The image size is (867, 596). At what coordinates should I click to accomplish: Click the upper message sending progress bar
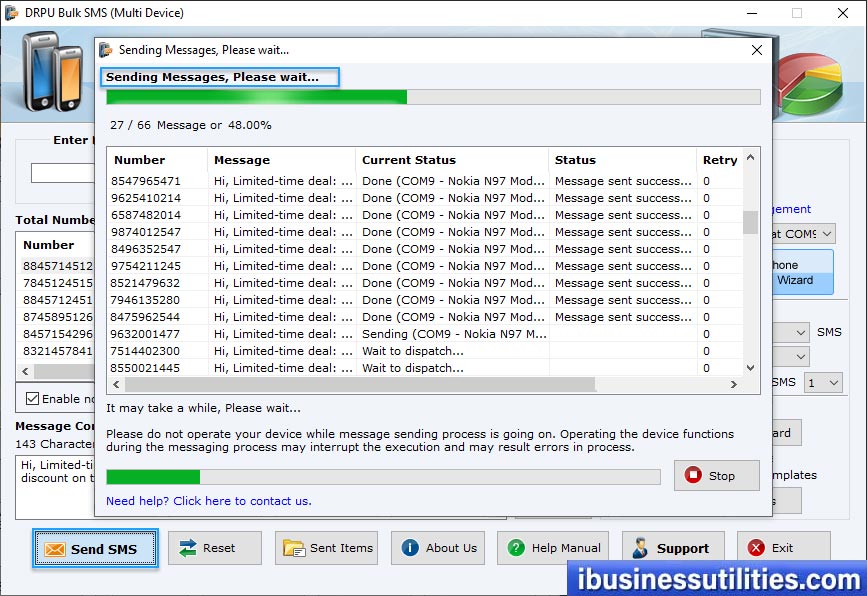(x=434, y=97)
